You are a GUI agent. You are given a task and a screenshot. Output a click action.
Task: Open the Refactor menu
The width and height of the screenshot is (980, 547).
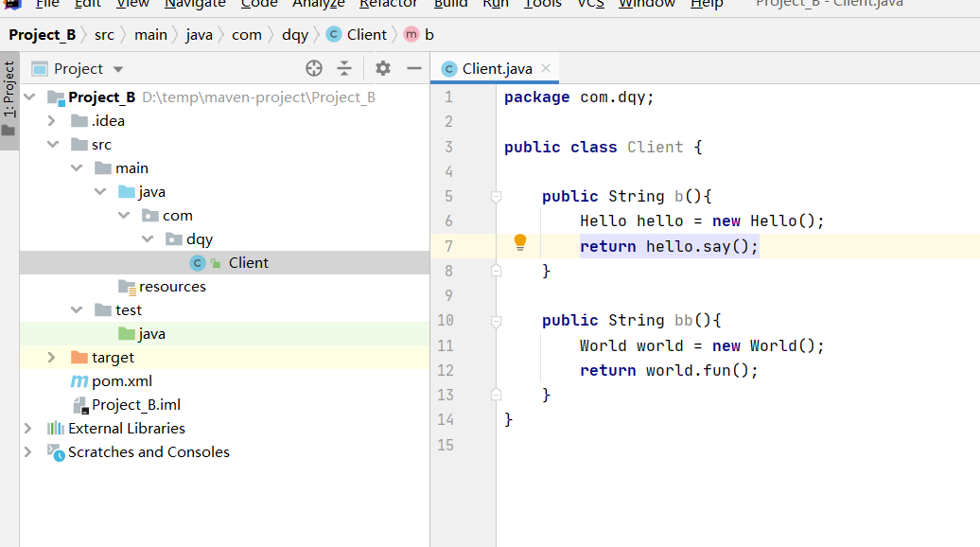tap(388, 4)
